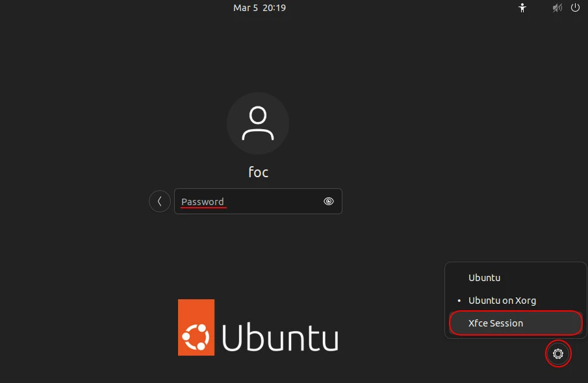This screenshot has height=383, width=588.
Task: Select the Ubuntu session option
Action: tap(485, 278)
